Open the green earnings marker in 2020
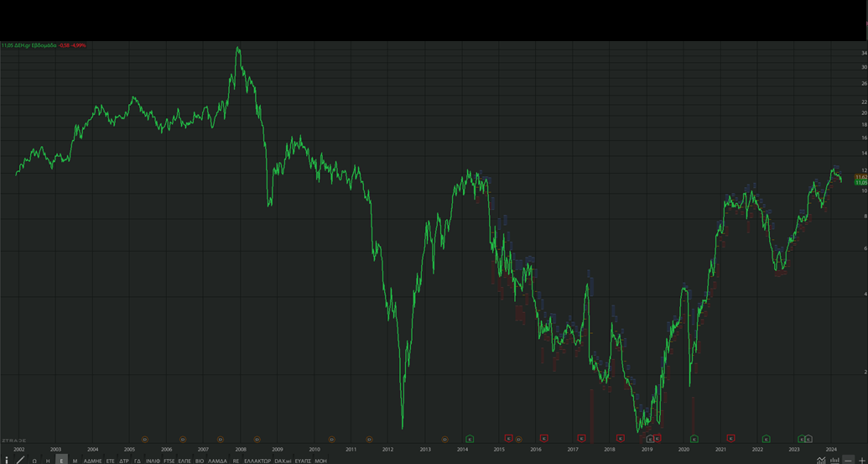The image size is (868, 464). [694, 439]
